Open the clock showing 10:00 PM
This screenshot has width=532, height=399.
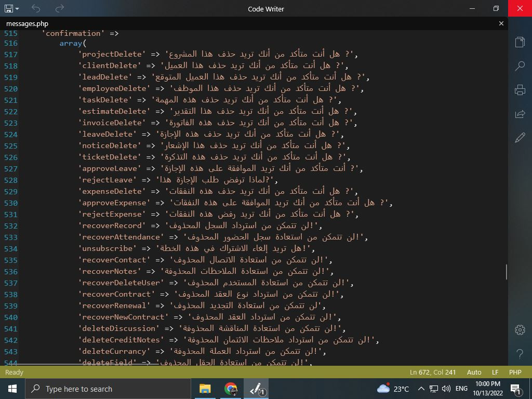487,389
